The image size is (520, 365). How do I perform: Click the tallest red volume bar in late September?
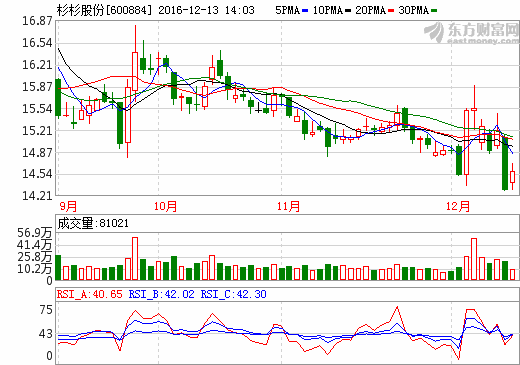135,259
